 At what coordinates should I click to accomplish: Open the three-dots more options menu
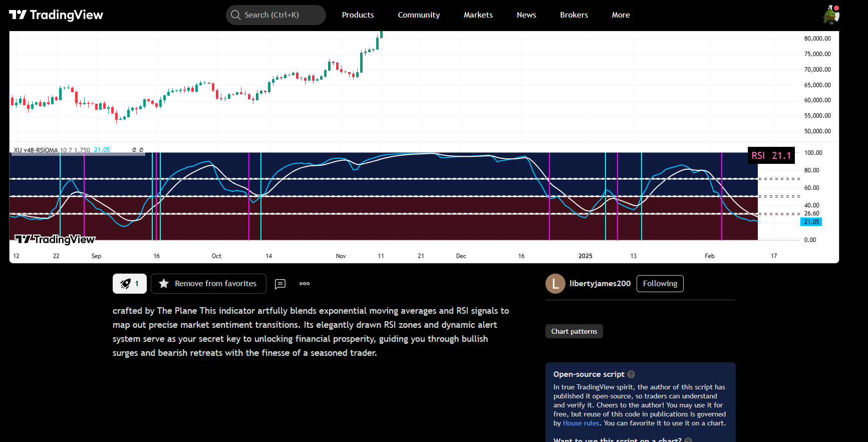pos(305,284)
